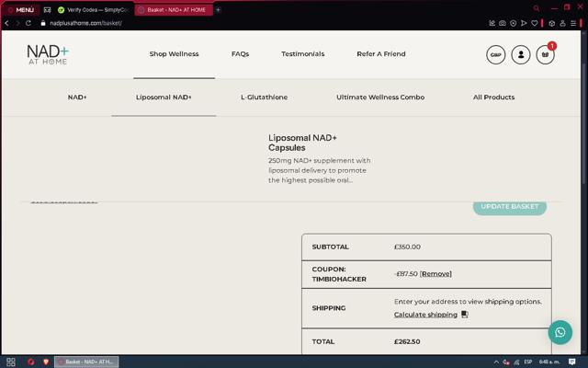Image resolution: width=588 pixels, height=368 pixels.
Task: Remove the TIMBIOHACKER coupon
Action: [x=435, y=274]
